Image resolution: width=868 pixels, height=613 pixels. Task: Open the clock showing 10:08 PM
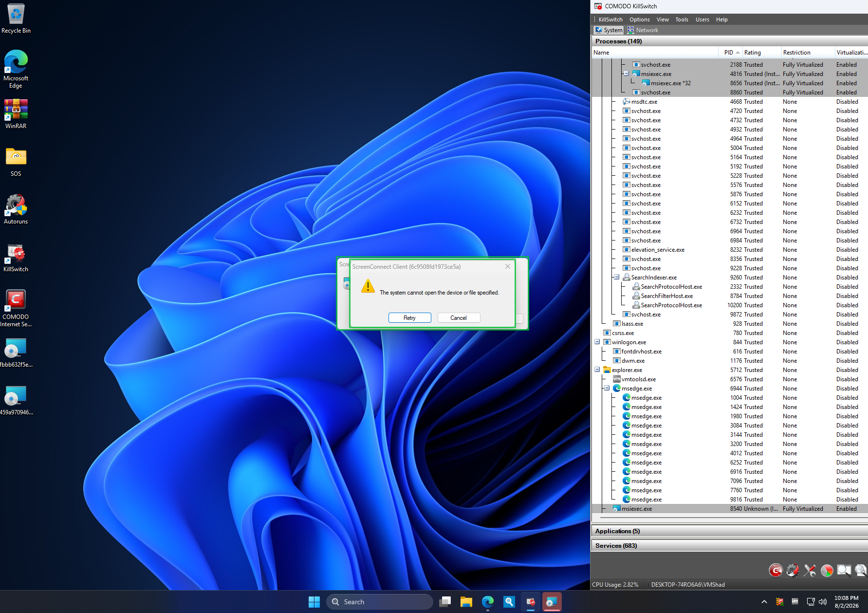coord(847,602)
